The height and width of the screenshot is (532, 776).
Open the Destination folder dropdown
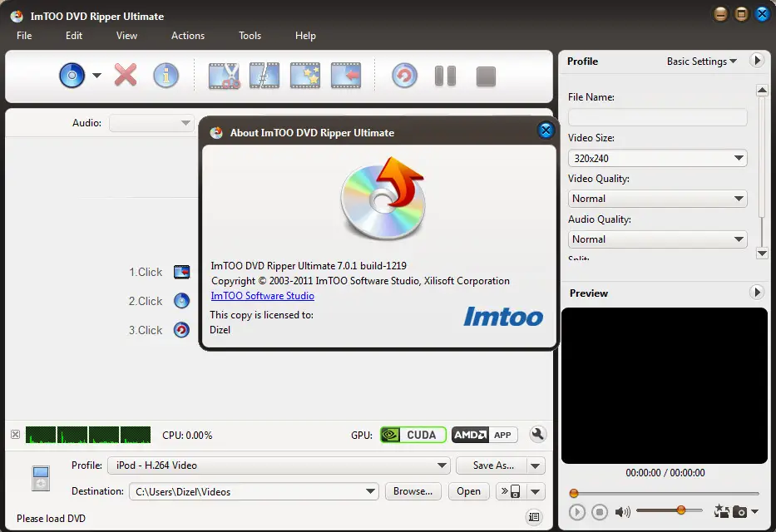(x=254, y=491)
